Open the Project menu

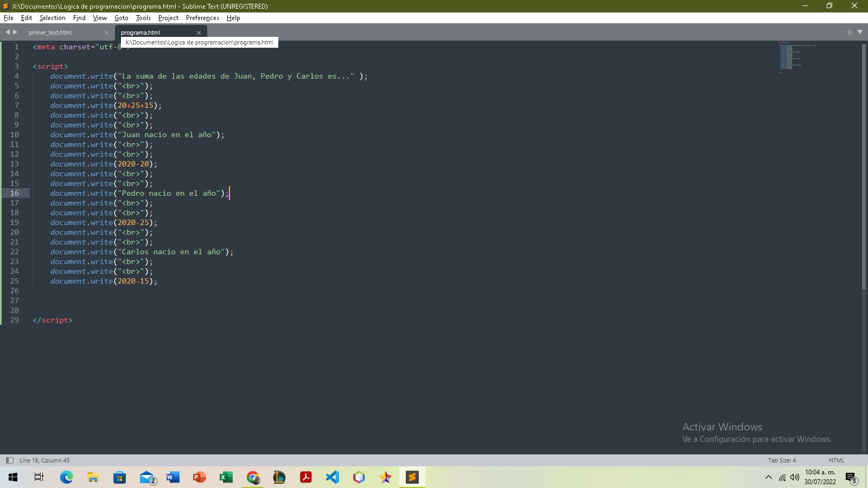168,18
